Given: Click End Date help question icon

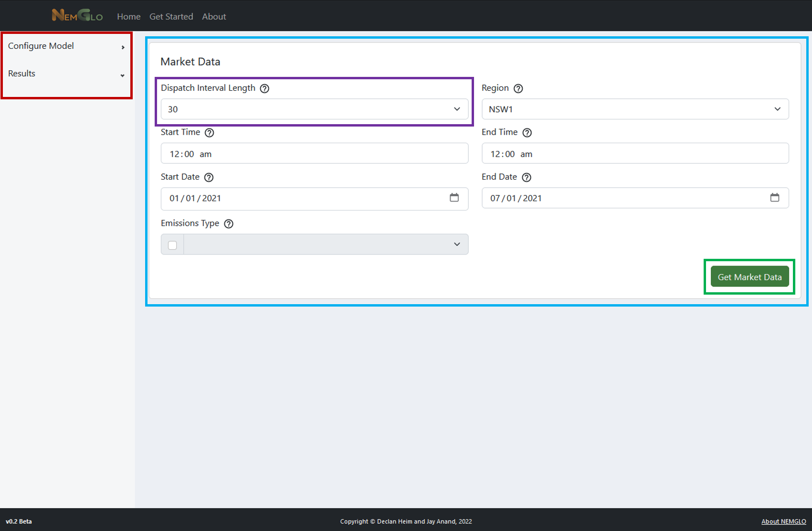Looking at the screenshot, I should pyautogui.click(x=527, y=177).
